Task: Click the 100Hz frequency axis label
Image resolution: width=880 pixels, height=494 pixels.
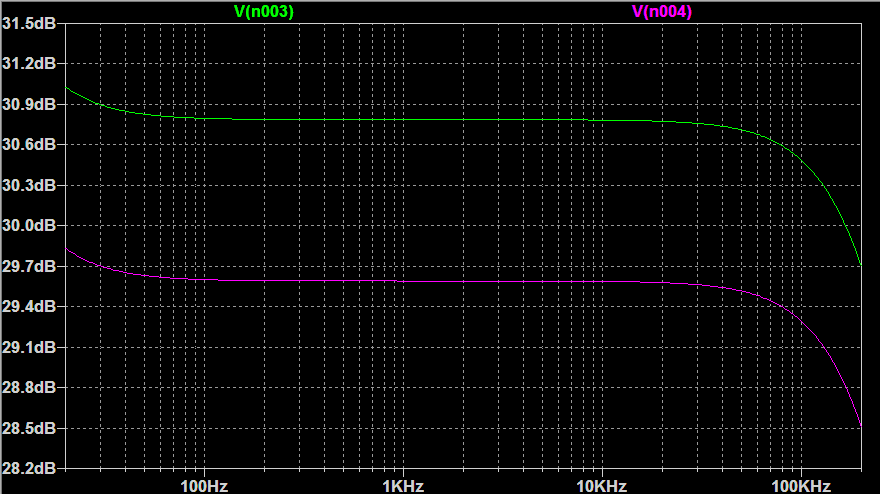Action: click(x=205, y=486)
